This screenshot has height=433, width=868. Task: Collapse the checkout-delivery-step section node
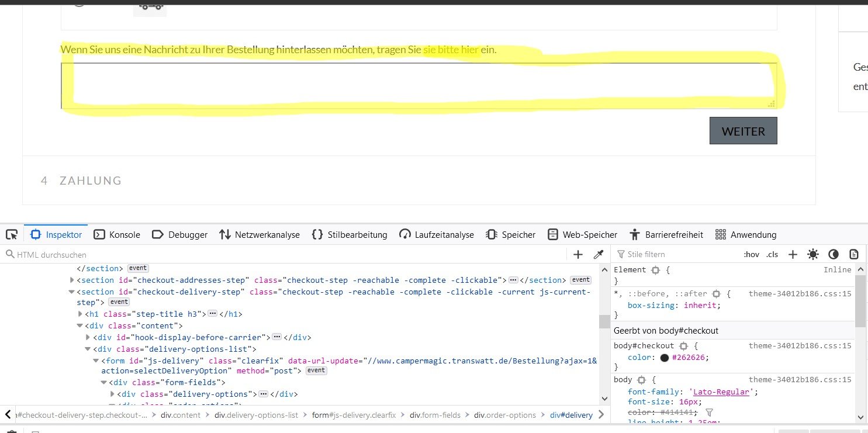pyautogui.click(x=72, y=292)
